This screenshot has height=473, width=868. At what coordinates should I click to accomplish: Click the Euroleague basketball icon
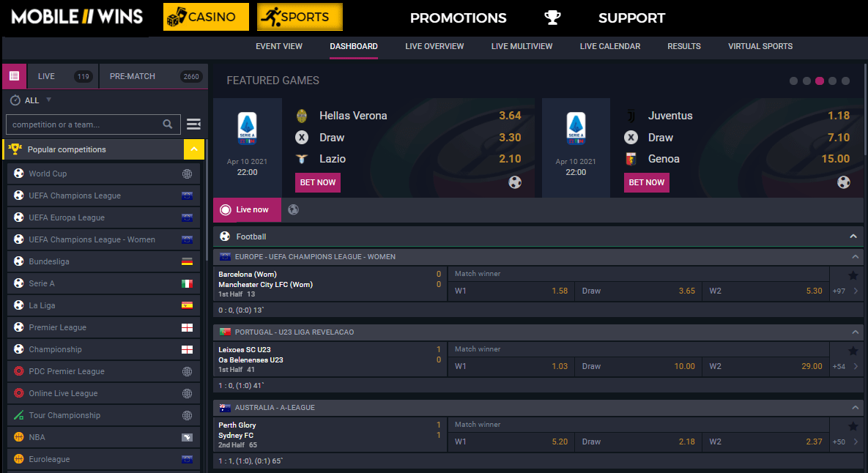tap(19, 459)
